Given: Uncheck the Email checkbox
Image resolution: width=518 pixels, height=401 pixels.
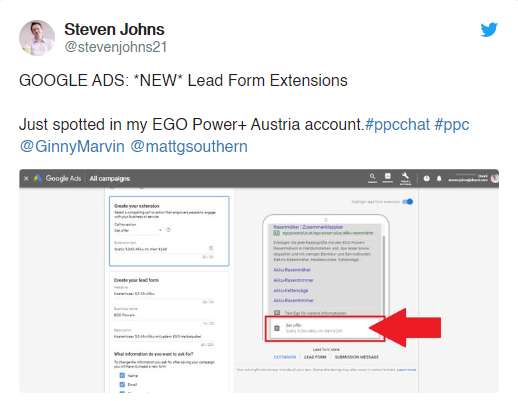Looking at the screenshot, I should (x=122, y=384).
